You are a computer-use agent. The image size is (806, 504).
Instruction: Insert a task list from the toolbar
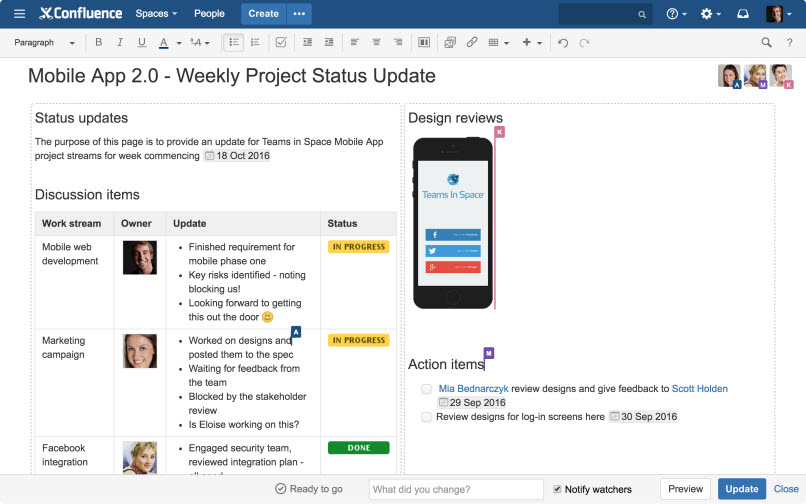tap(281, 43)
